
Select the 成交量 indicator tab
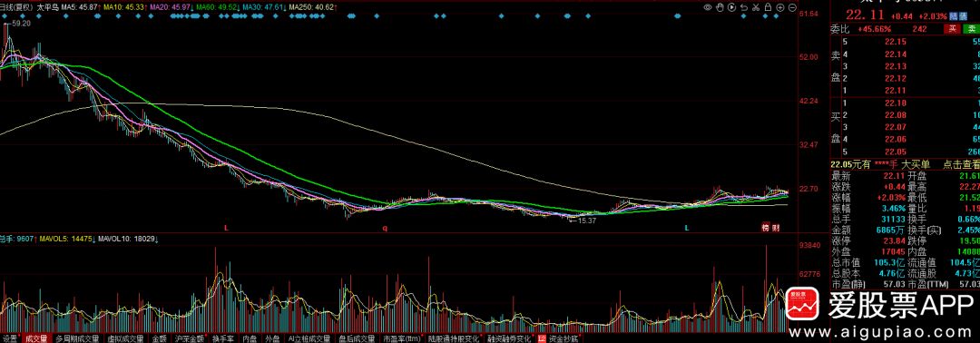35,338
